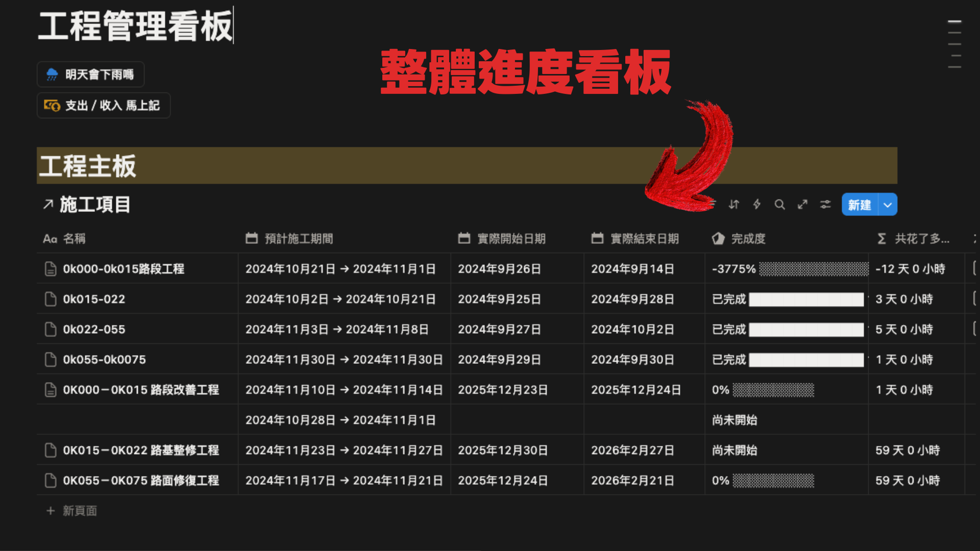The image size is (980, 551).
Task: Click the sort arrows icon in toolbar
Action: point(734,205)
